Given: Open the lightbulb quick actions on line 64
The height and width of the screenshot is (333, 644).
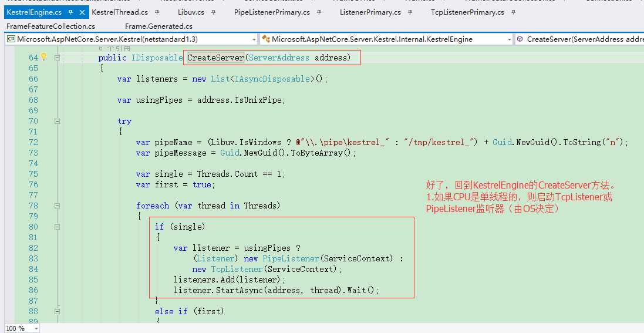Looking at the screenshot, I should (44, 57).
